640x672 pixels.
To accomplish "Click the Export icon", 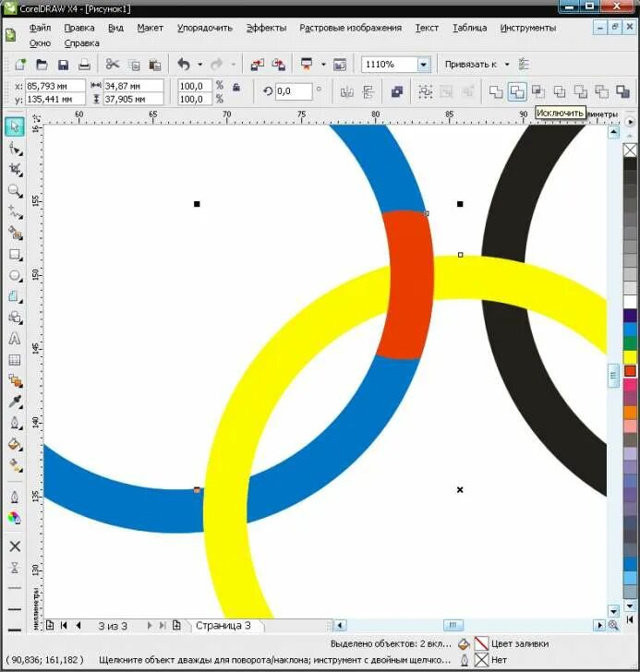I will [x=279, y=65].
